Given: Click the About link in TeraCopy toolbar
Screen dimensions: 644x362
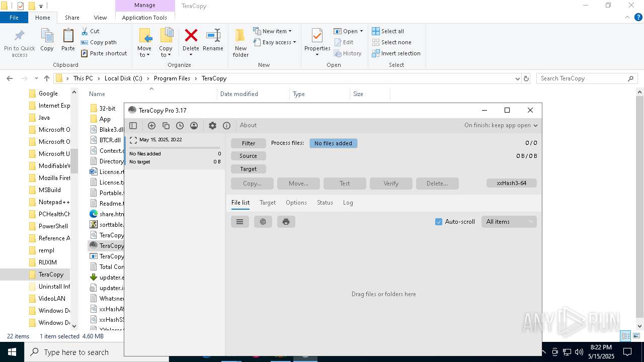Looking at the screenshot, I should click(x=248, y=125).
